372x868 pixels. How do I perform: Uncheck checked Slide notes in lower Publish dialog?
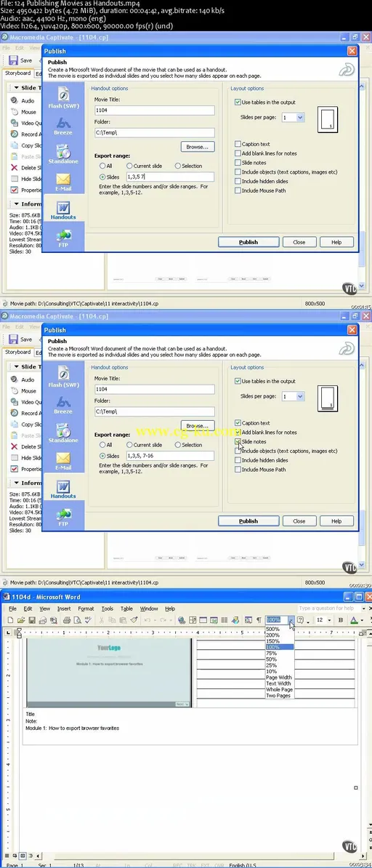tap(238, 442)
